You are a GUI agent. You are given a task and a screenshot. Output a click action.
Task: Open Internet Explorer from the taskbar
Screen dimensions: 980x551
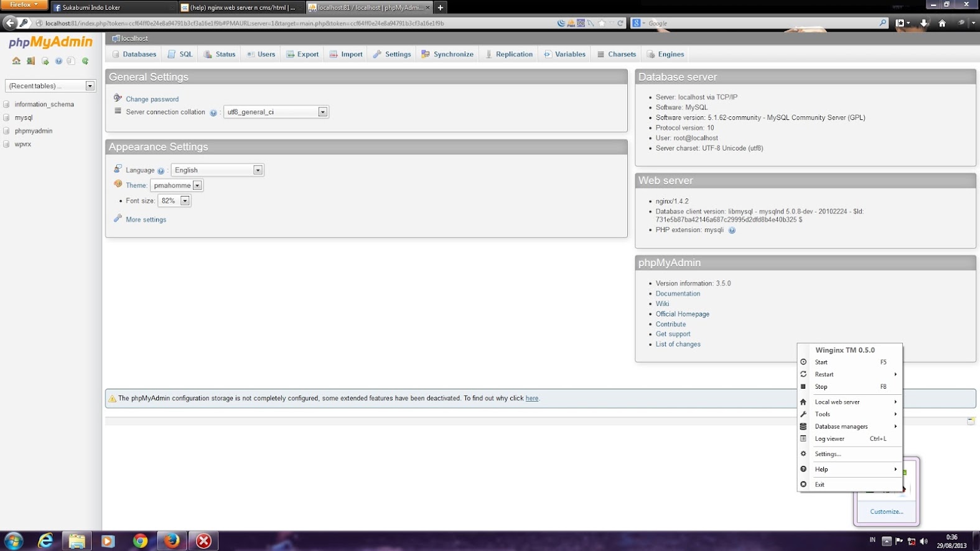click(45, 540)
